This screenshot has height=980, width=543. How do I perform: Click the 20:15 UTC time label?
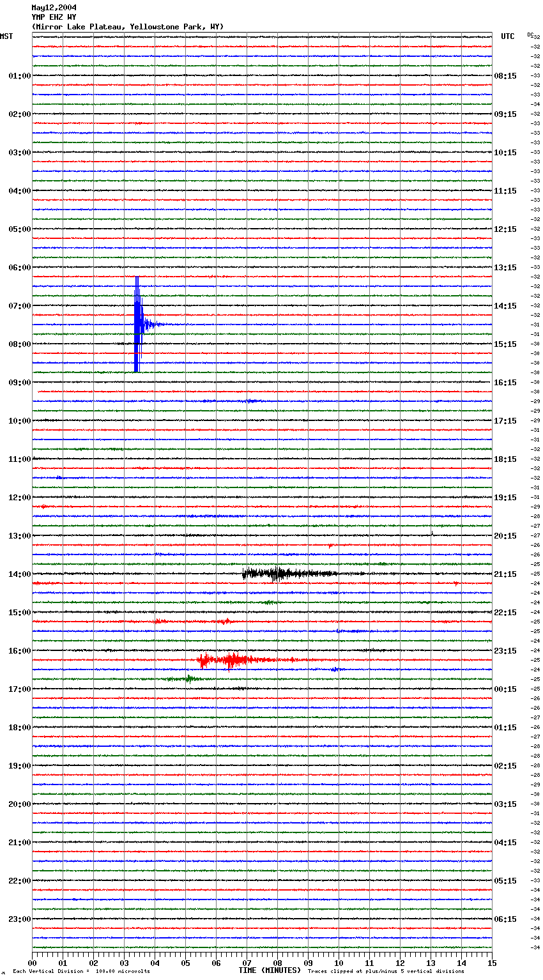pyautogui.click(x=505, y=536)
